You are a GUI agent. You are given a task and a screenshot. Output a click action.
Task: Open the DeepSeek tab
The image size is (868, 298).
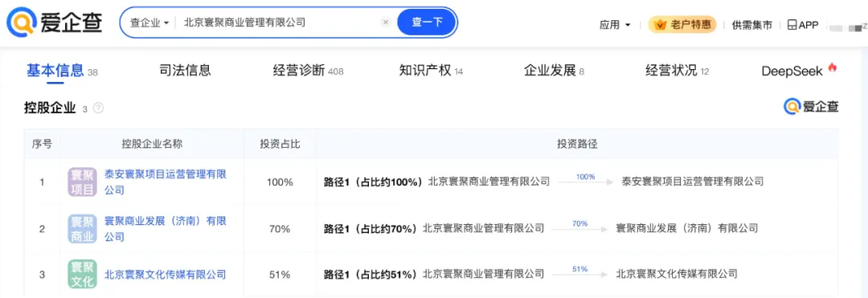tap(800, 71)
